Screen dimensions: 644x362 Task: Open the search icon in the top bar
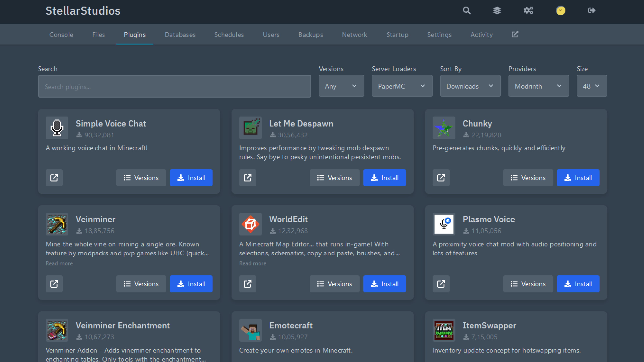tap(467, 11)
